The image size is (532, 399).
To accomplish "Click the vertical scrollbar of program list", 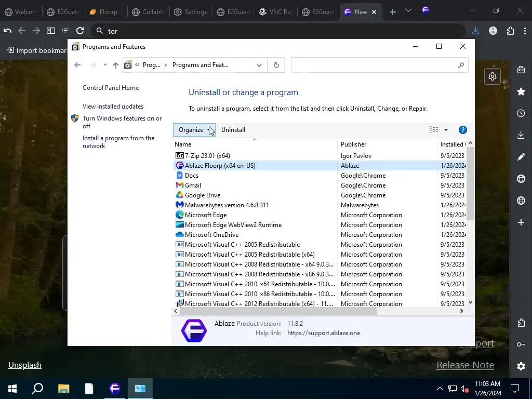I will point(470,182).
